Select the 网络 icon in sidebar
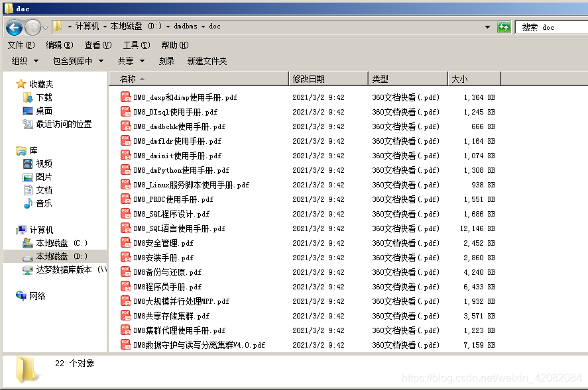This screenshot has height=390, width=588. (x=21, y=295)
